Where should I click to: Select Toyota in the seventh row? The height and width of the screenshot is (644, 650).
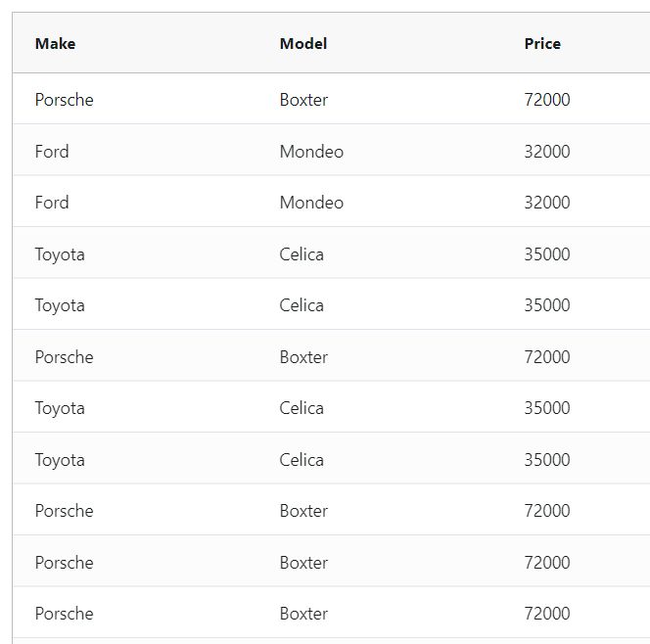pos(60,408)
